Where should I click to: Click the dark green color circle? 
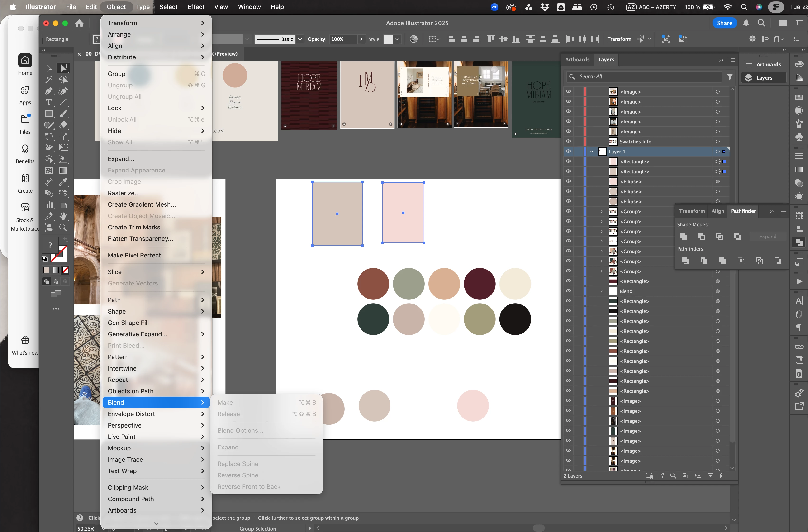point(373,319)
